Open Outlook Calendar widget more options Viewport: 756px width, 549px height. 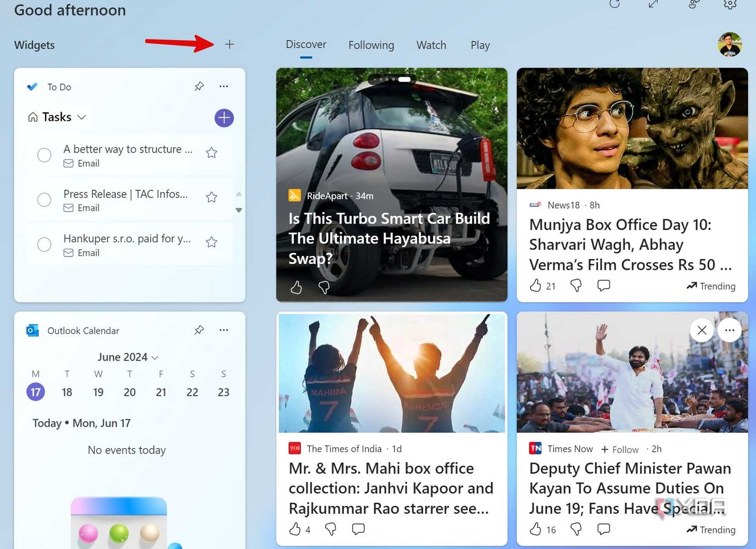point(224,330)
